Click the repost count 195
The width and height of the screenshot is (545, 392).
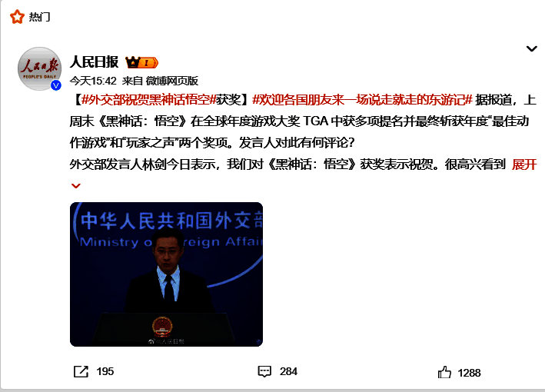[105, 371]
